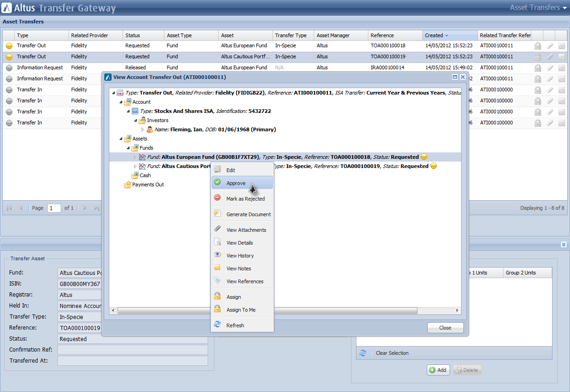This screenshot has width=570, height=392.
Task: Click the Page number input field
Action: [54, 208]
